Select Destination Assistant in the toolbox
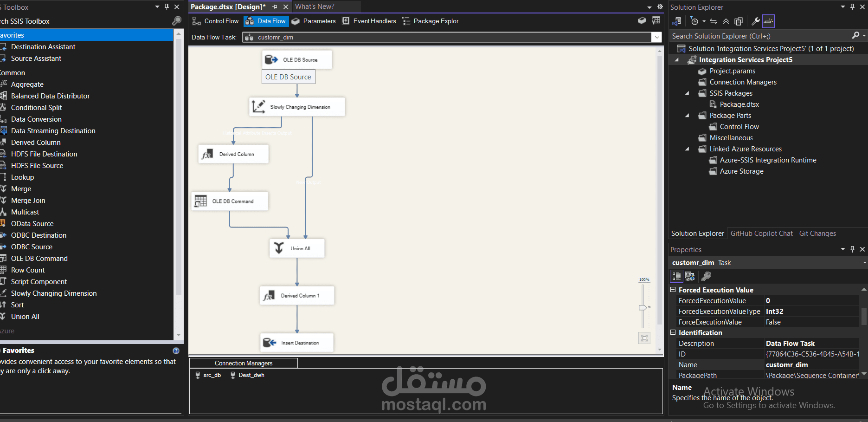The image size is (868, 422). pyautogui.click(x=43, y=47)
